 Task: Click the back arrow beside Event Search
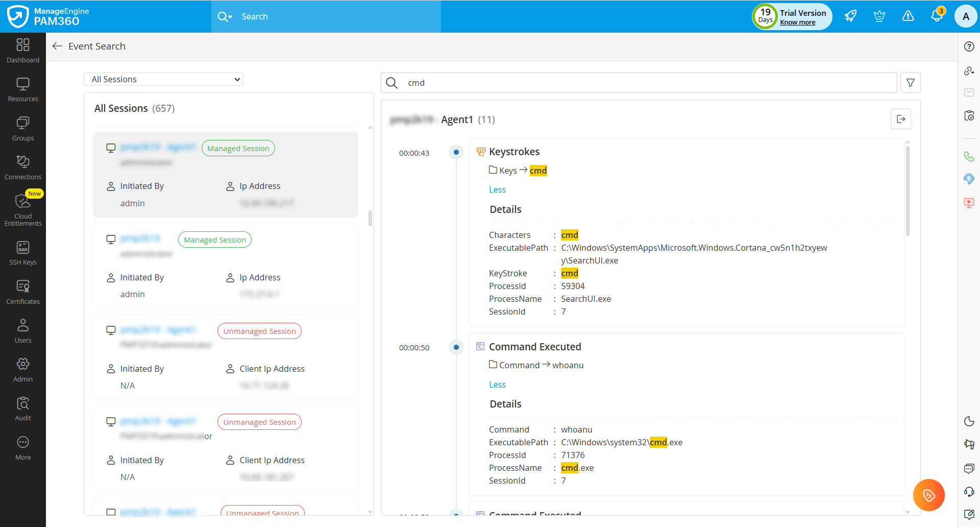(x=57, y=46)
